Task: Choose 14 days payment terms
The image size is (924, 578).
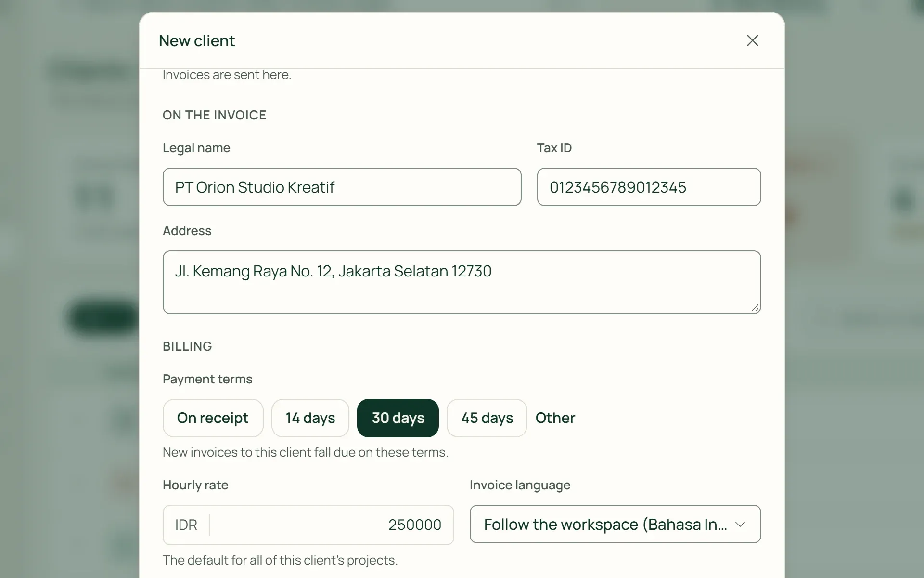Action: tap(310, 418)
